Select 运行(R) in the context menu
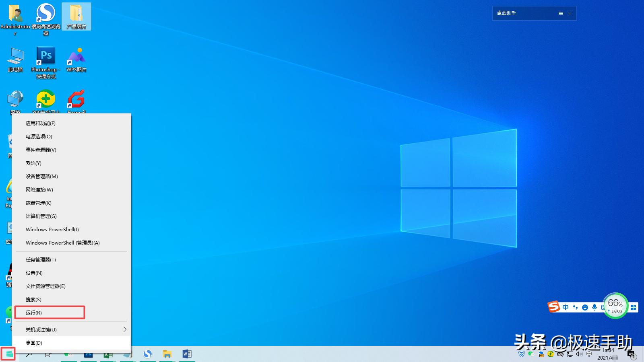The image size is (644, 362). [x=35, y=313]
